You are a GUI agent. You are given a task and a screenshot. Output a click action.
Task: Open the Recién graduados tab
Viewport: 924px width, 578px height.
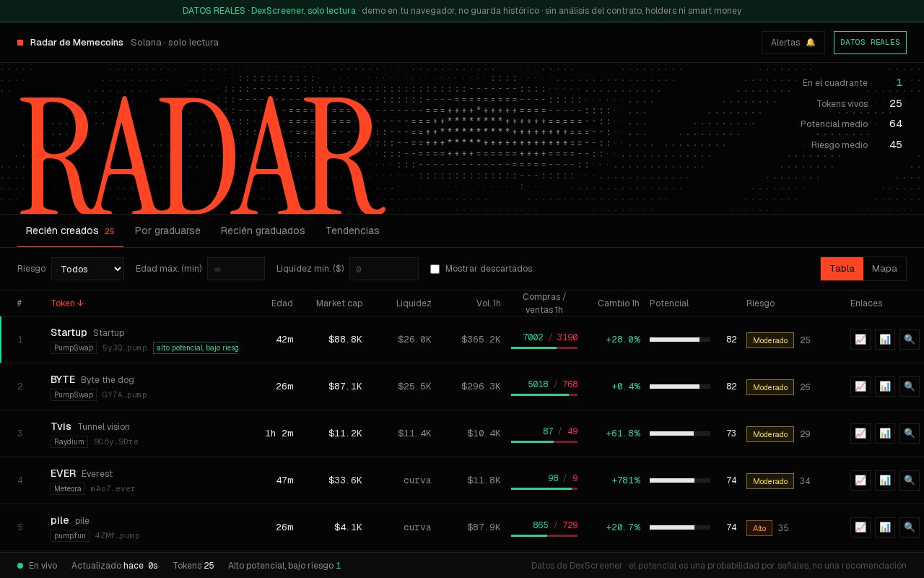pos(263,231)
